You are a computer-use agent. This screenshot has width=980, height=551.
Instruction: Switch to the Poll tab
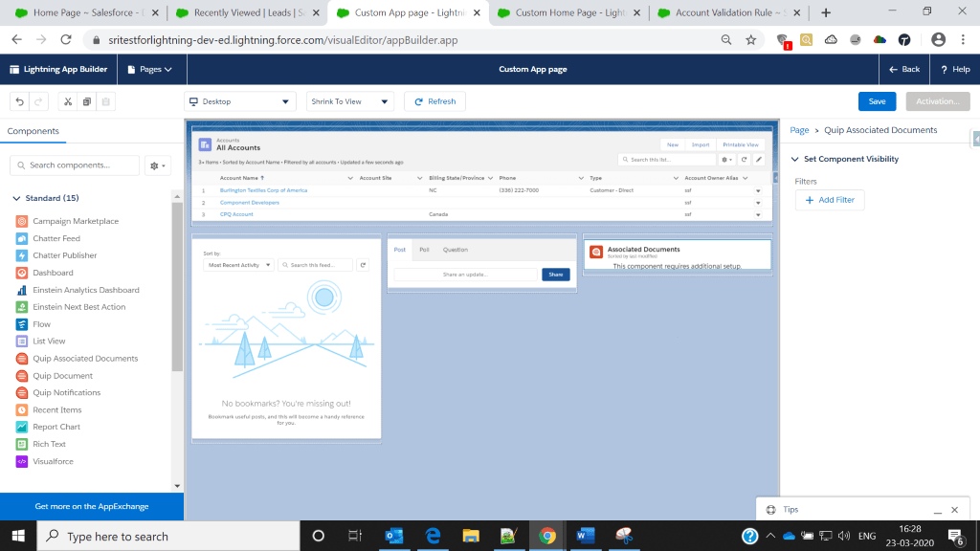pos(424,250)
